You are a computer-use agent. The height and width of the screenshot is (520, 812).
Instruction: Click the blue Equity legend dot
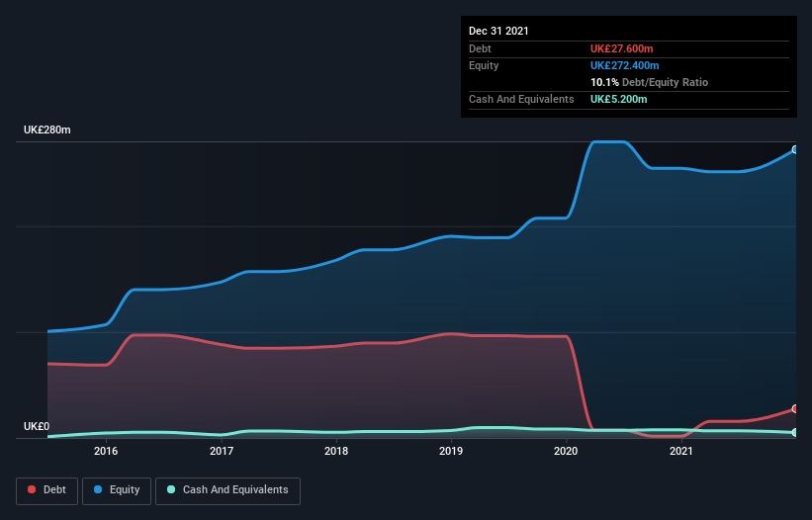(98, 489)
